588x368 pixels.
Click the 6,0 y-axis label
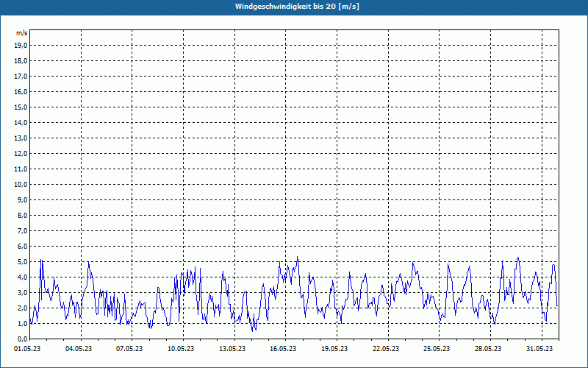tap(22, 246)
